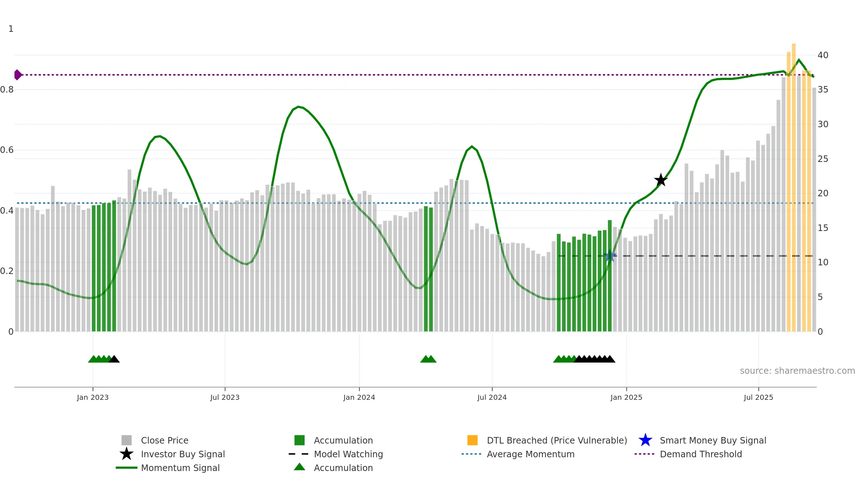
Task: Click the DTL Breached (Price Vulnerable) legend label
Action: 557,440
